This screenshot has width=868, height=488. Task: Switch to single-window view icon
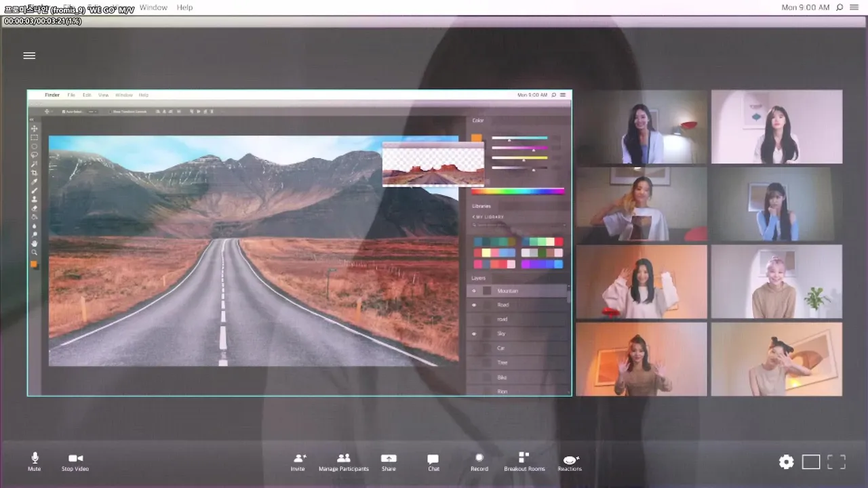[x=811, y=462]
